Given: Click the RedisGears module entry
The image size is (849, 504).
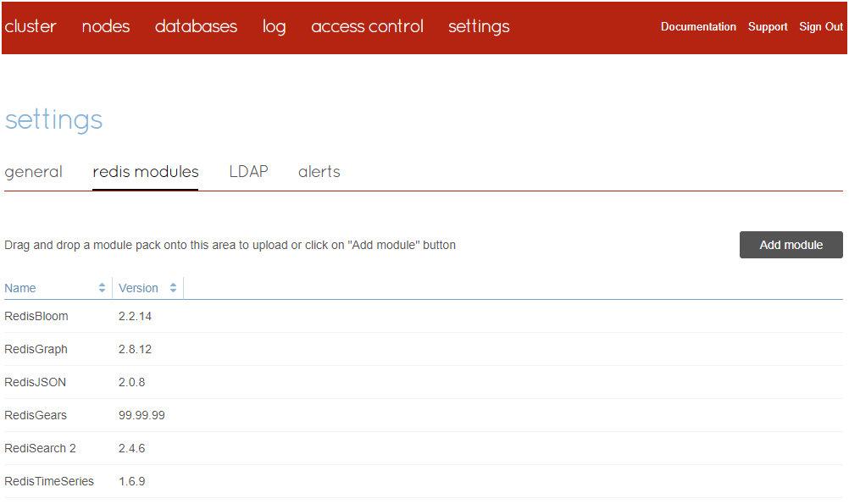Looking at the screenshot, I should click(x=36, y=415).
